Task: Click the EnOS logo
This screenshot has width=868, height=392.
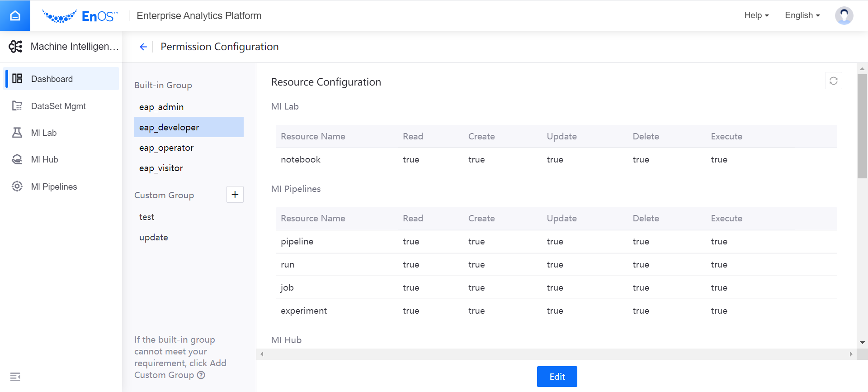Action: (x=80, y=16)
